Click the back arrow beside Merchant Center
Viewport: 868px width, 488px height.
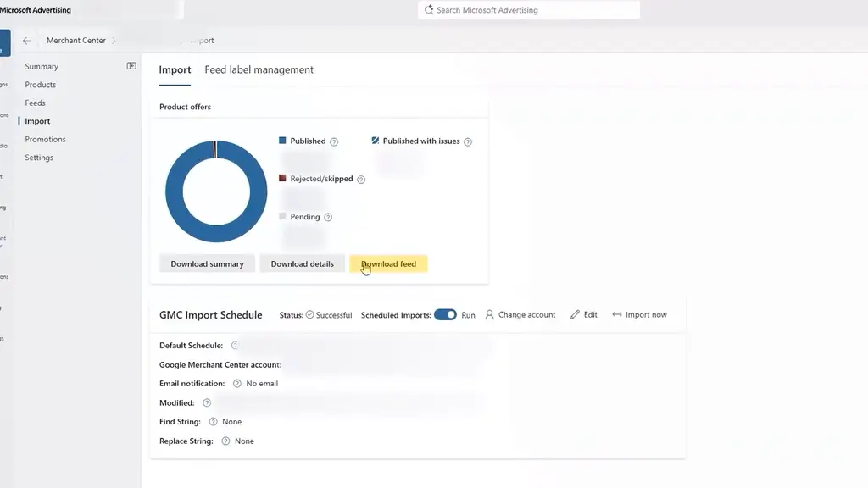[26, 41]
